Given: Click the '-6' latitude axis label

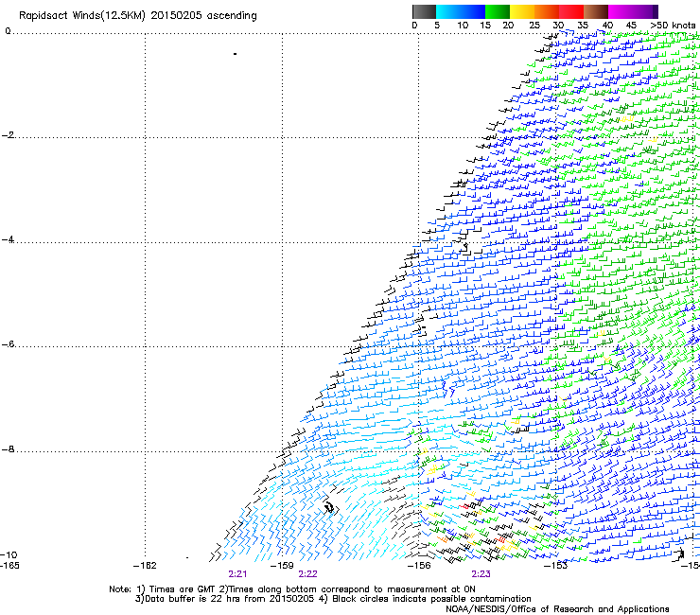Looking at the screenshot, I should point(8,343).
